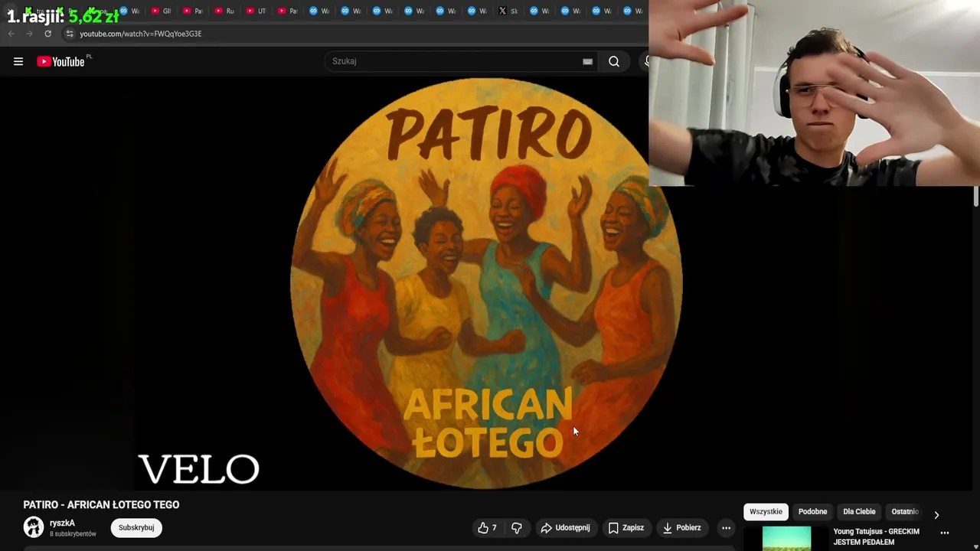Show next filter chips with the arrow
The image size is (980, 551).
936,515
